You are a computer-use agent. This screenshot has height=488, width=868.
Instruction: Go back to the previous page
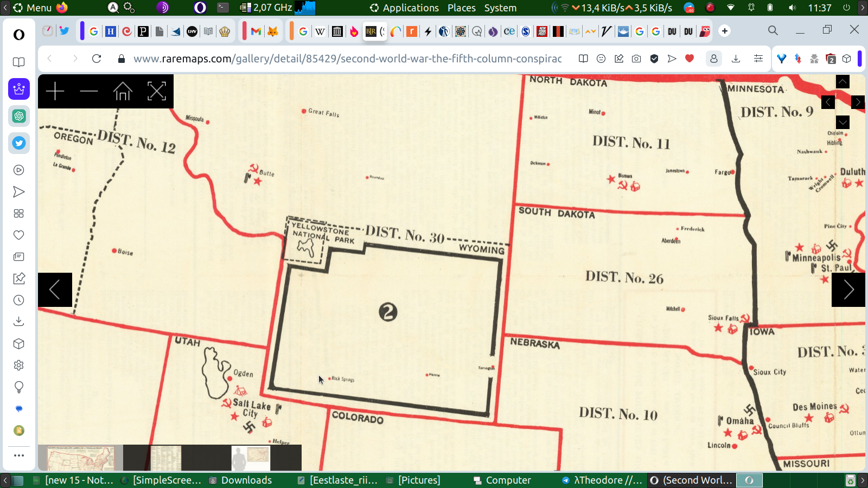point(50,59)
